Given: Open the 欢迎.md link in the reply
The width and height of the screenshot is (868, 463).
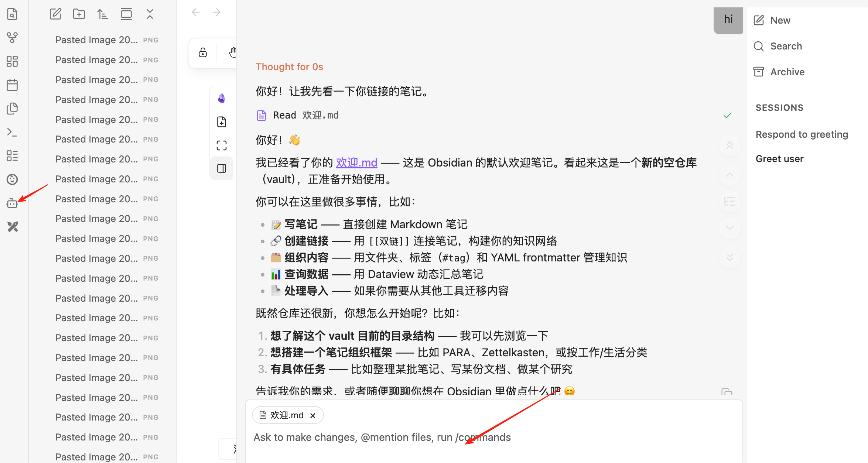Looking at the screenshot, I should pos(356,162).
